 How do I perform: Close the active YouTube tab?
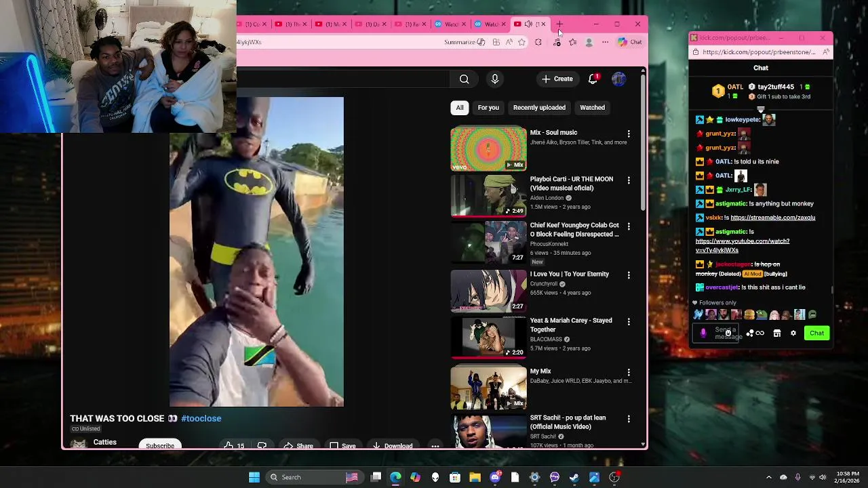coord(543,24)
